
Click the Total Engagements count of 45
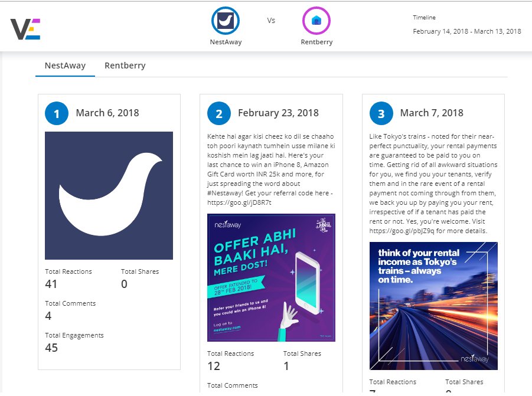pos(51,348)
